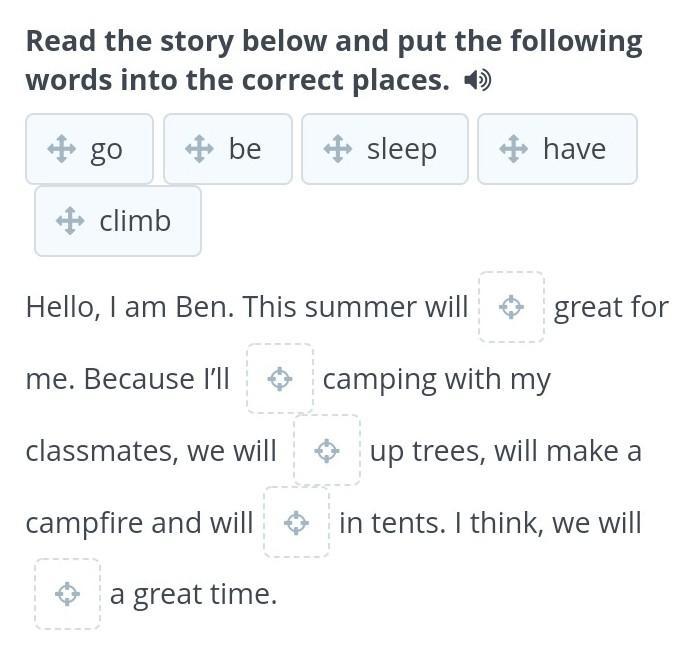Select the blank slot before 'up trees'
Image resolution: width=694 pixels, height=663 pixels.
tap(326, 451)
